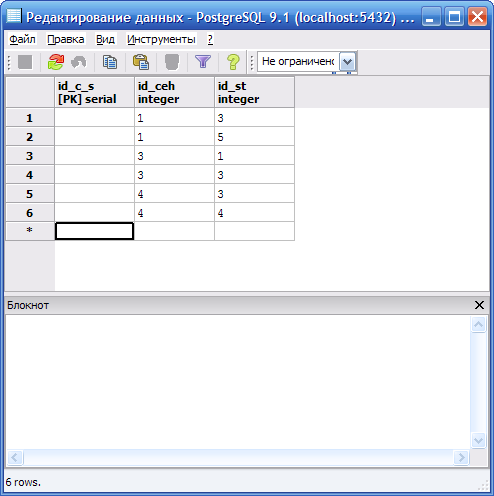Click id_st cell in row 3
This screenshot has height=496, width=494.
tap(254, 156)
